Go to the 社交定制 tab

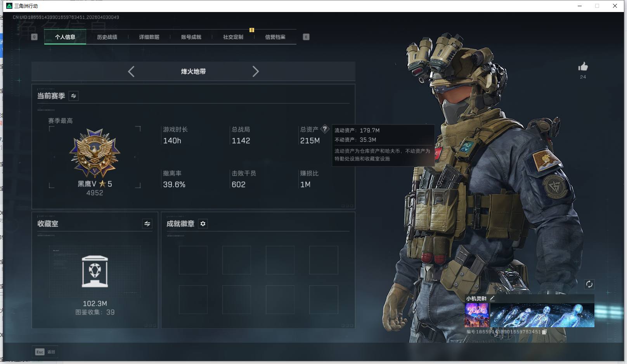[x=233, y=37]
